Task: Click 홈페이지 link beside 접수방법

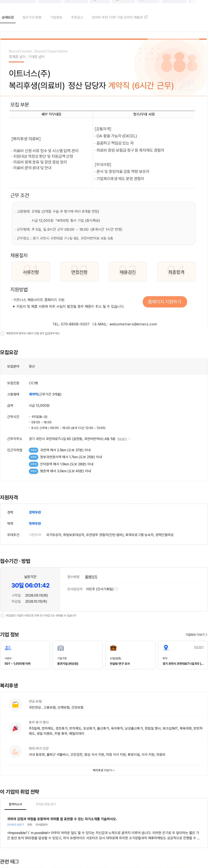Action: tap(91, 577)
